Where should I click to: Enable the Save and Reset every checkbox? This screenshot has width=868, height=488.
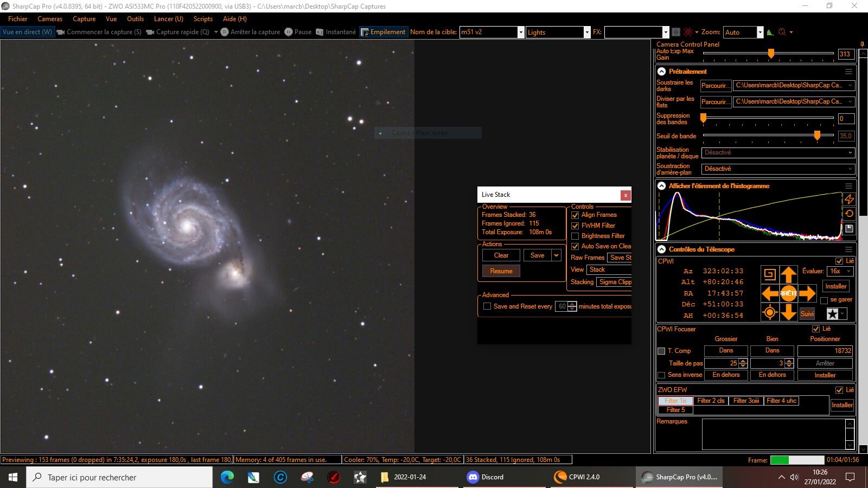click(487, 306)
